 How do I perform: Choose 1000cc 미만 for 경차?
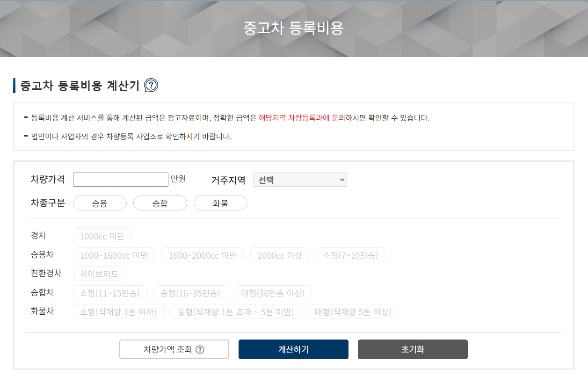click(x=102, y=235)
